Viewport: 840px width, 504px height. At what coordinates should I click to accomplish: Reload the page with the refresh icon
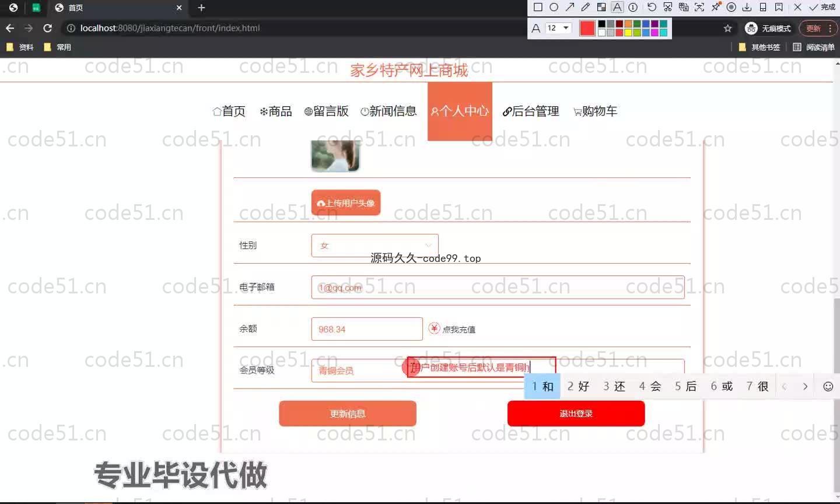48,28
